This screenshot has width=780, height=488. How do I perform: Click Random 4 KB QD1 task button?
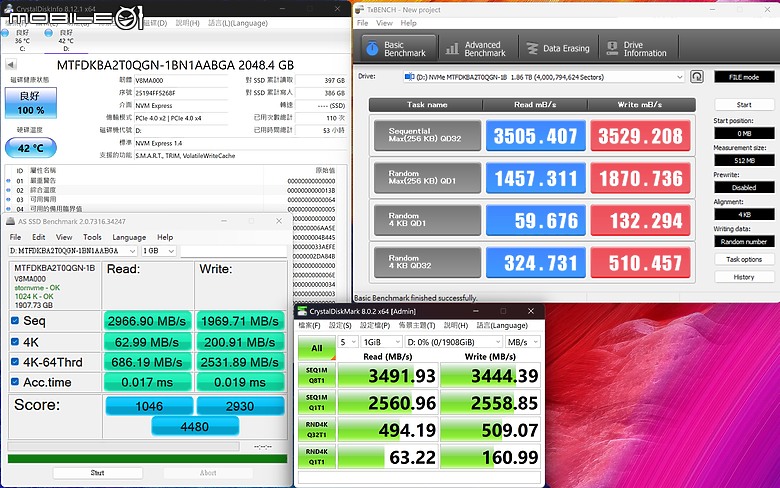[427, 220]
